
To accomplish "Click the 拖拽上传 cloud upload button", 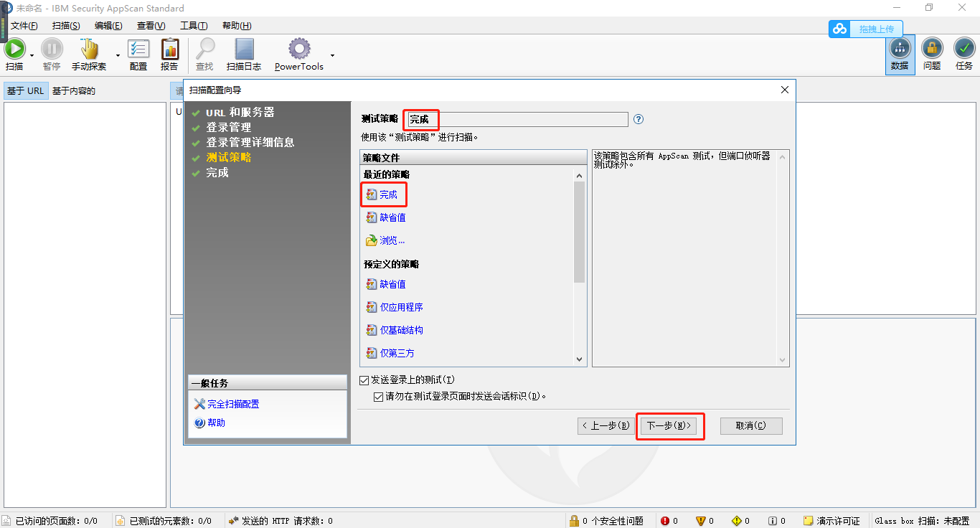I will [x=866, y=29].
